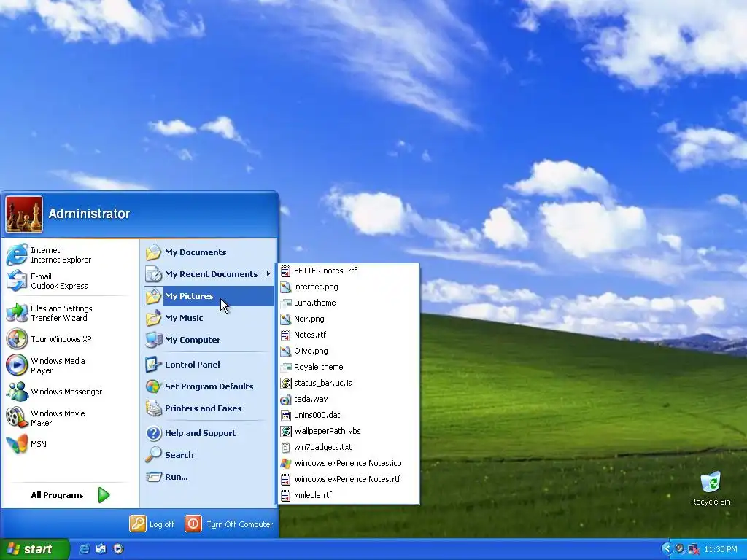Open Noir.png recent file
747x560 pixels.
(349, 319)
